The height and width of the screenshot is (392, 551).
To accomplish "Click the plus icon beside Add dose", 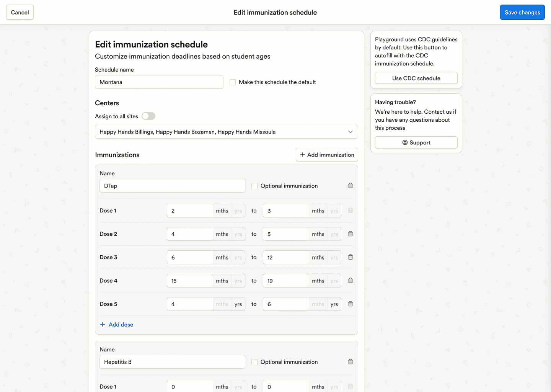I will [102, 324].
